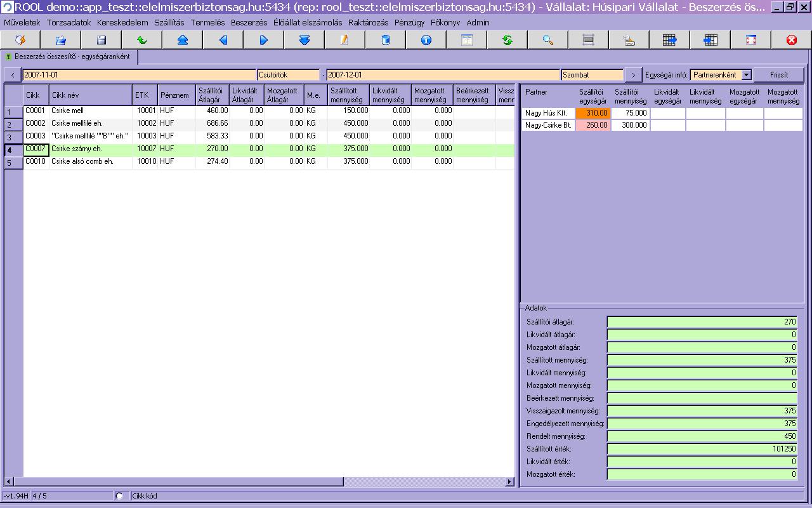This screenshot has width=812, height=508.
Task: Open the Raktározás menu
Action: pyautogui.click(x=368, y=22)
